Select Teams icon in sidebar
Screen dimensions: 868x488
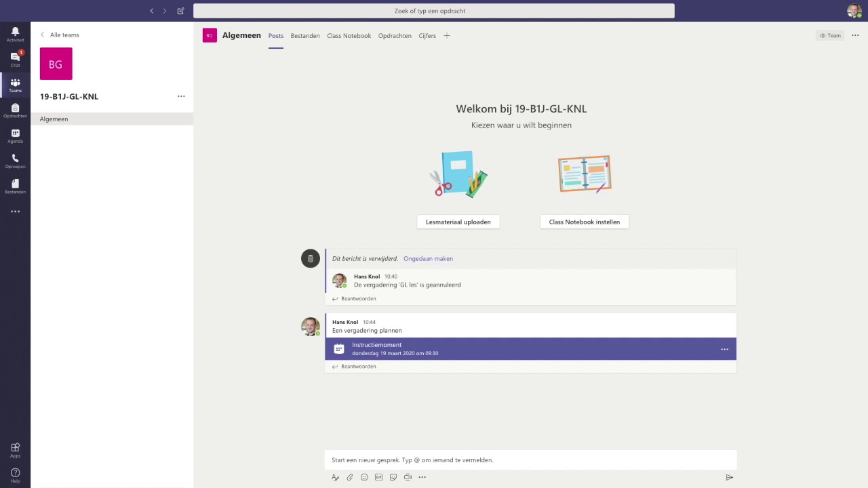tap(15, 85)
